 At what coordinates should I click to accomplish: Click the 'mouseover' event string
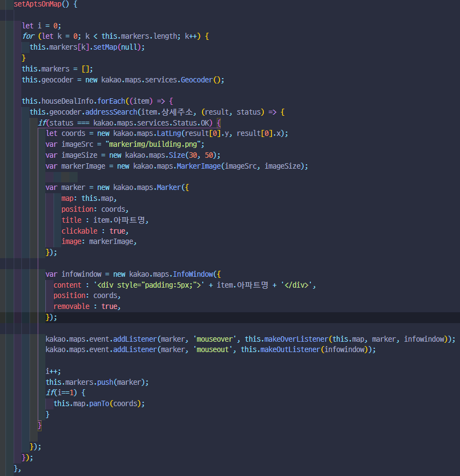215,339
